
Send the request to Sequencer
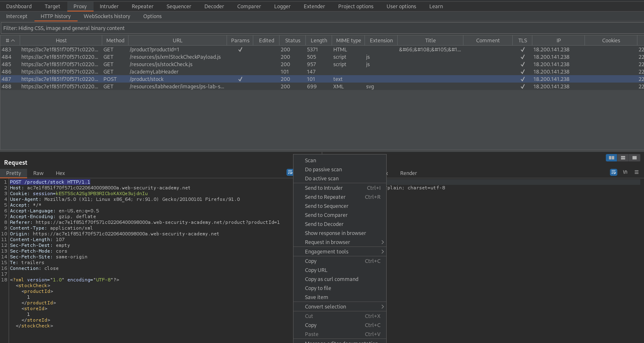click(340, 206)
